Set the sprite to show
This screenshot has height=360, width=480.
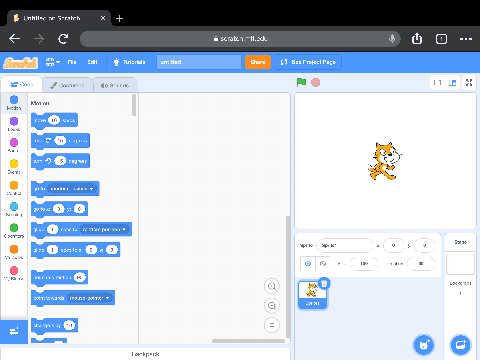[308, 263]
